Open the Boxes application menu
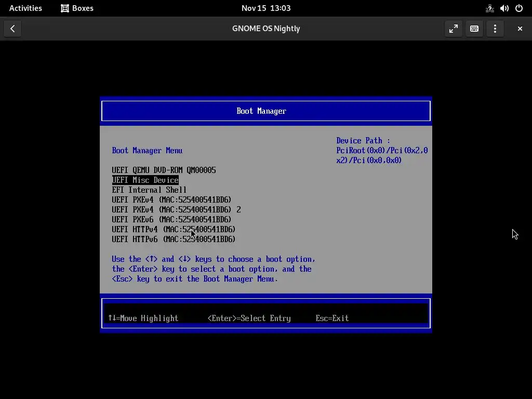Viewport: 532px width, 399px height. click(77, 8)
